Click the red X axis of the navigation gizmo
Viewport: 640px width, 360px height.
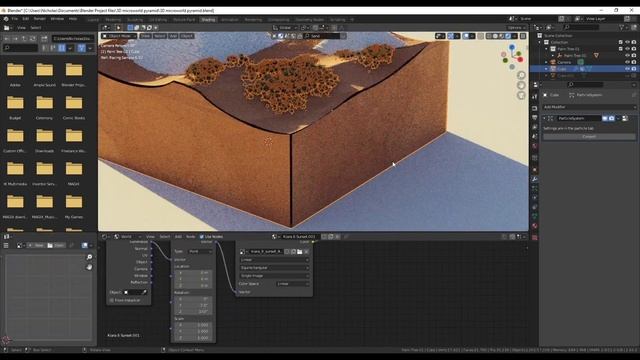point(520,60)
